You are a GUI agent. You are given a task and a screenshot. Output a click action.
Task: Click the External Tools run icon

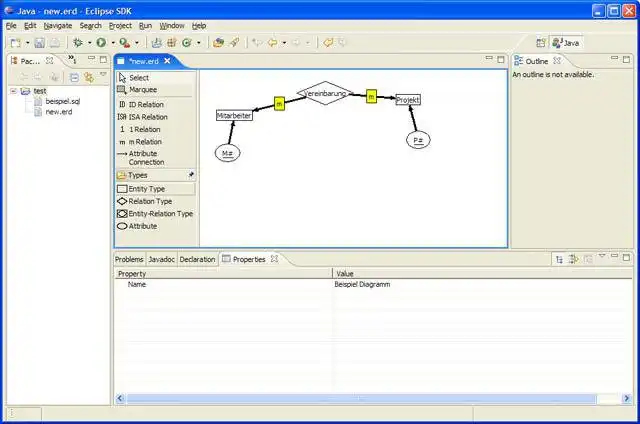click(x=124, y=42)
